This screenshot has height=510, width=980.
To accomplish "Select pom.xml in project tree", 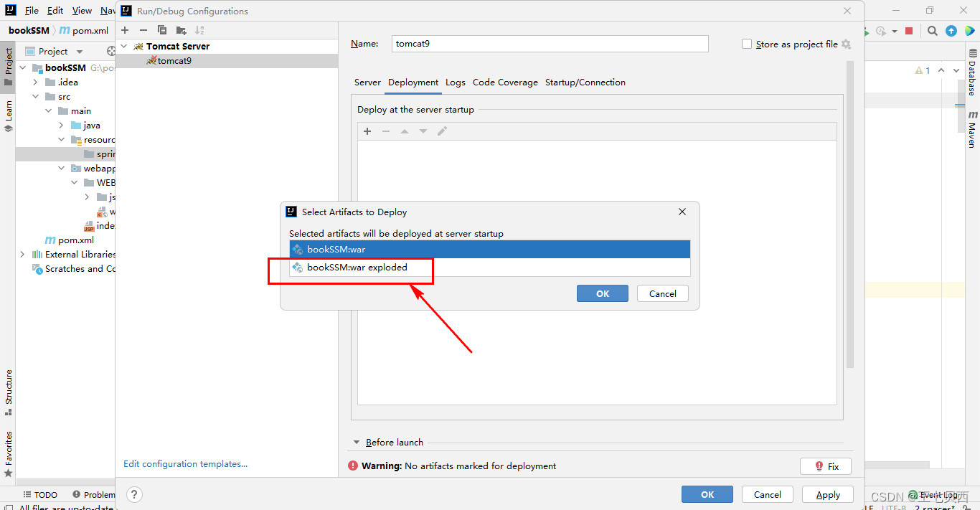I will 69,240.
